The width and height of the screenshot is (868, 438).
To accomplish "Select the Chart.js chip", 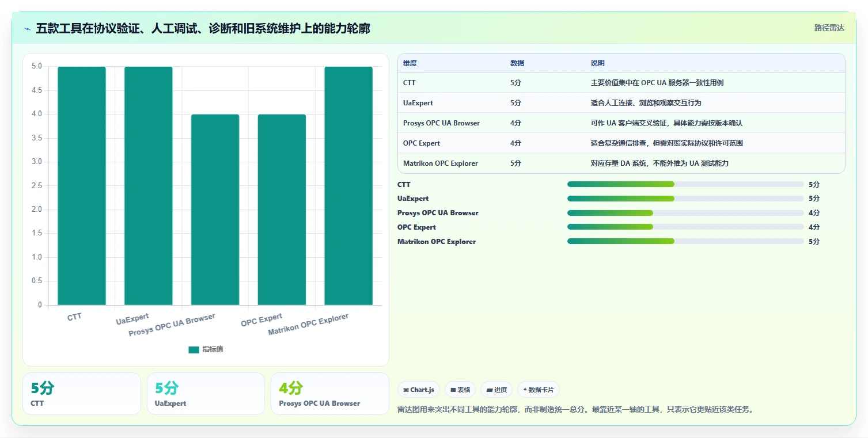I will pyautogui.click(x=419, y=390).
